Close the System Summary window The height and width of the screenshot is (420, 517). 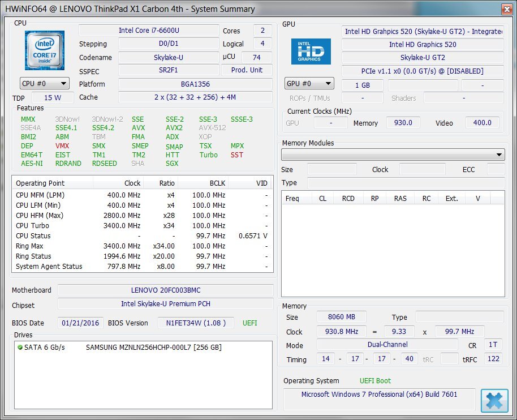(x=506, y=8)
